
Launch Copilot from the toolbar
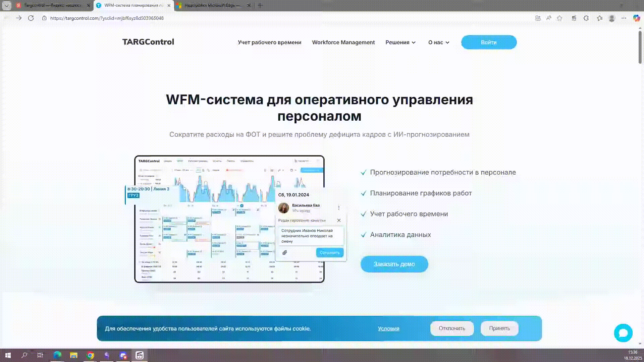636,18
